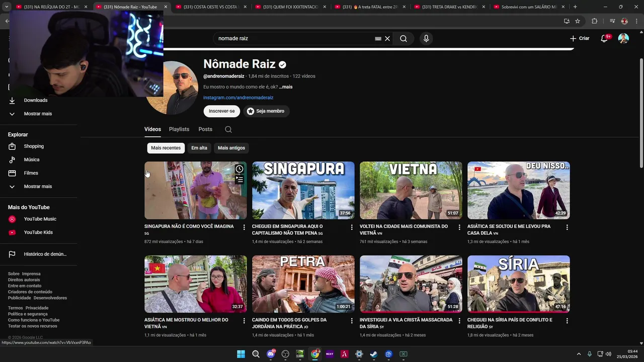This screenshot has width=644, height=362.
Task: Select Em alta filter chip
Action: (x=199, y=148)
